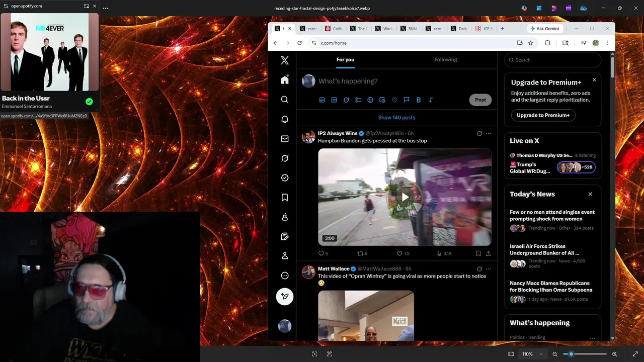
Task: Click the X Search input field
Action: (x=552, y=60)
